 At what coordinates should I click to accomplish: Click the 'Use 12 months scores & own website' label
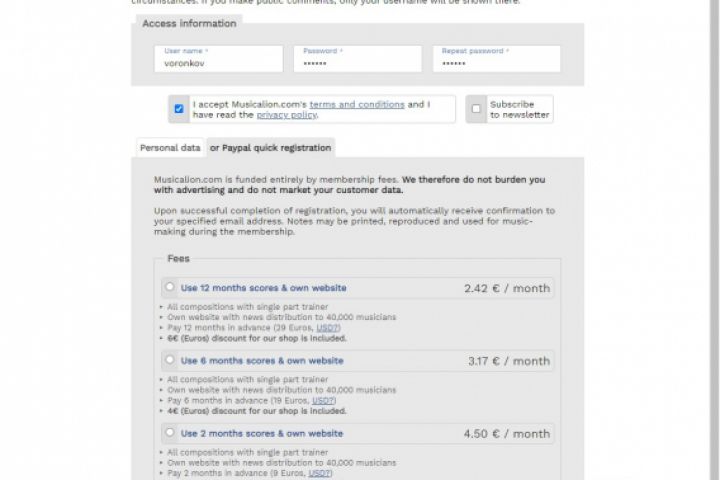264,288
